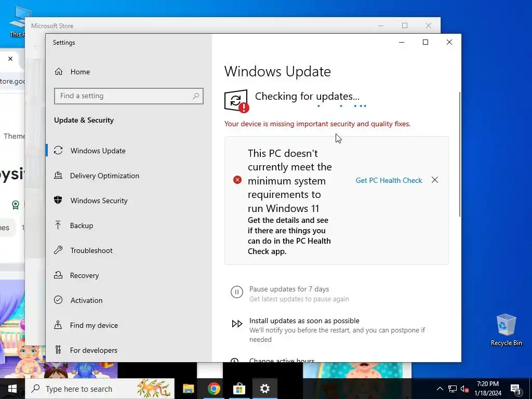The height and width of the screenshot is (399, 532).
Task: Close the Microsoft Store window behind
Action: click(x=429, y=26)
